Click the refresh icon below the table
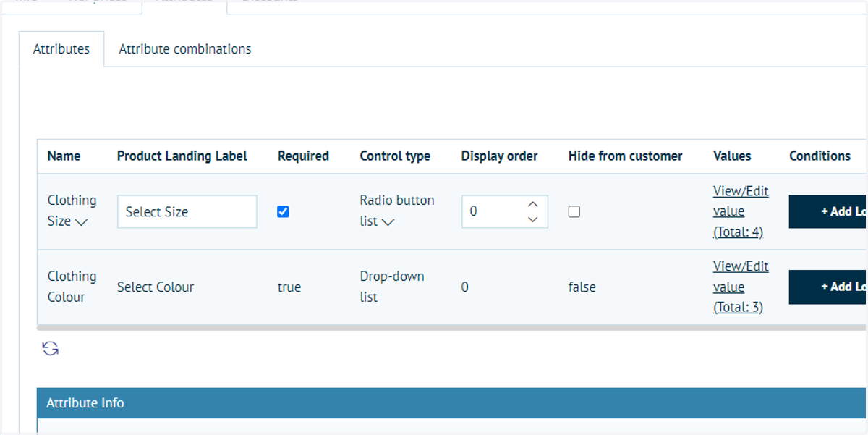Screen dimensions: 868x435 [x=50, y=349]
